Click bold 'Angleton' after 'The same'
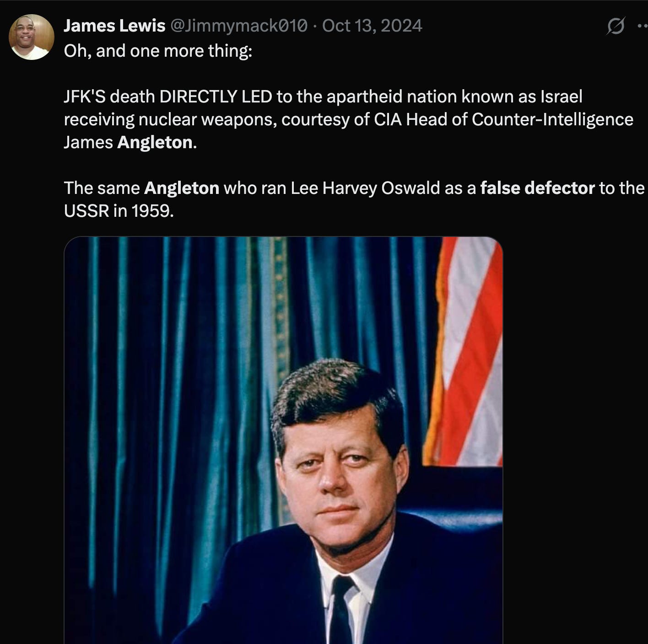Image resolution: width=648 pixels, height=644 pixels. tap(182, 188)
